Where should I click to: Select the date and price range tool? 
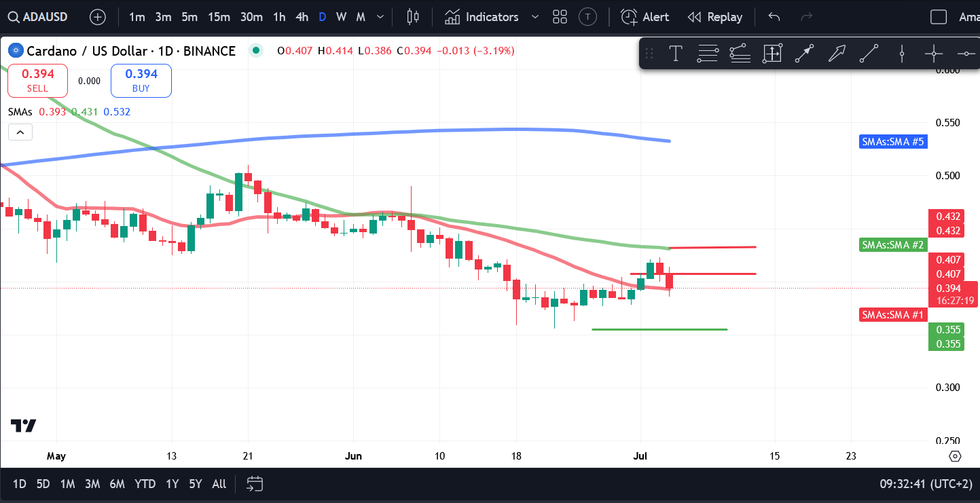[772, 54]
